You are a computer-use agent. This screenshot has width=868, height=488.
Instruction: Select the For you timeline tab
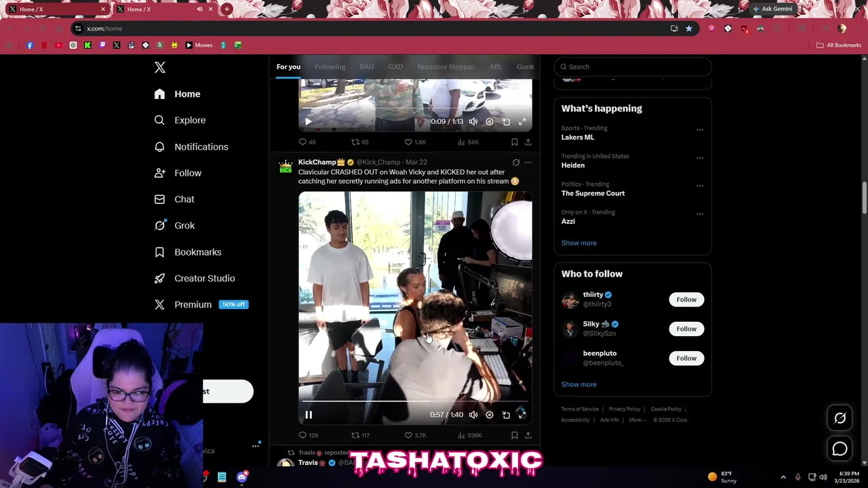click(x=288, y=66)
